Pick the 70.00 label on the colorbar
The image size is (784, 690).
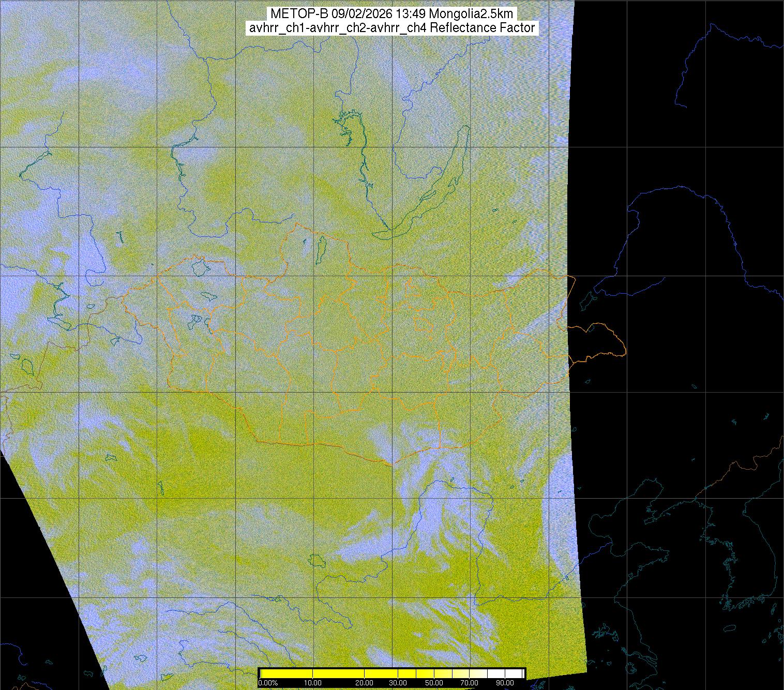tap(469, 683)
